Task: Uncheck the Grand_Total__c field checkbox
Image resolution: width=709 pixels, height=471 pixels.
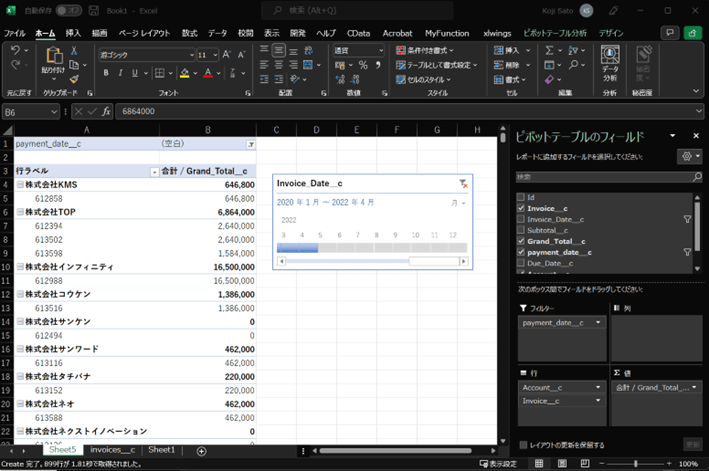Action: pos(520,241)
